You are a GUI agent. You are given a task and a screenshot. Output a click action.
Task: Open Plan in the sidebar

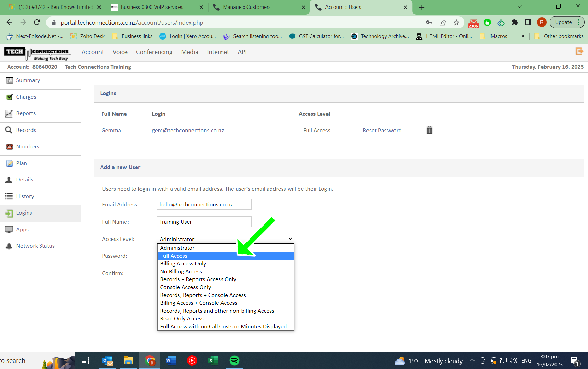40,163
